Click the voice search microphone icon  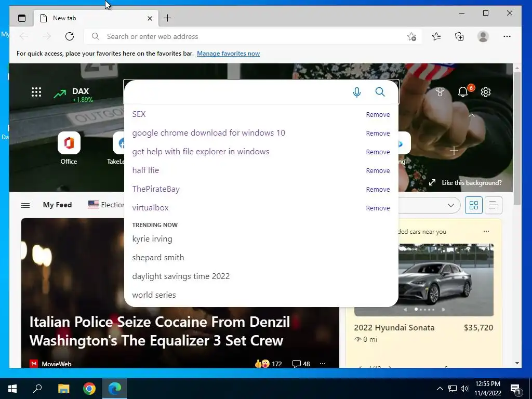point(356,92)
